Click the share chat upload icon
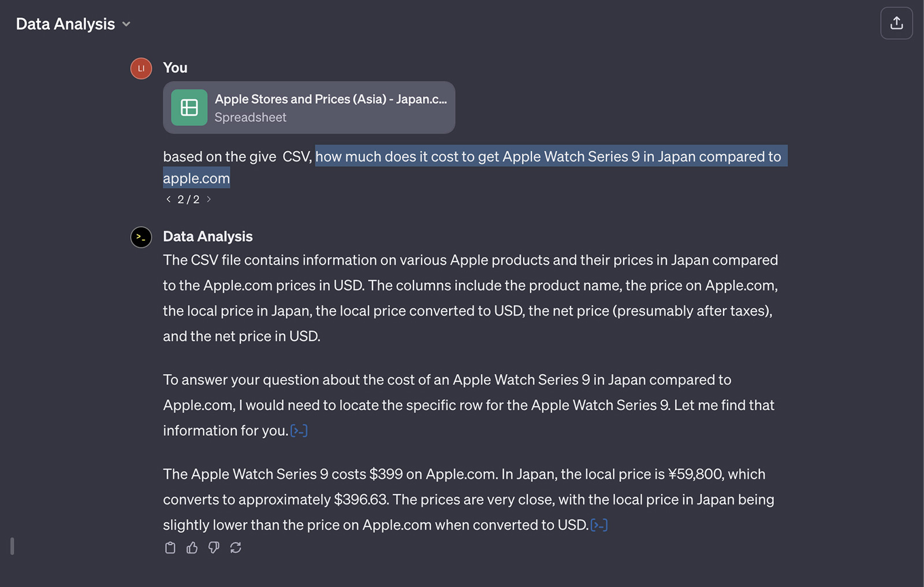 tap(896, 23)
